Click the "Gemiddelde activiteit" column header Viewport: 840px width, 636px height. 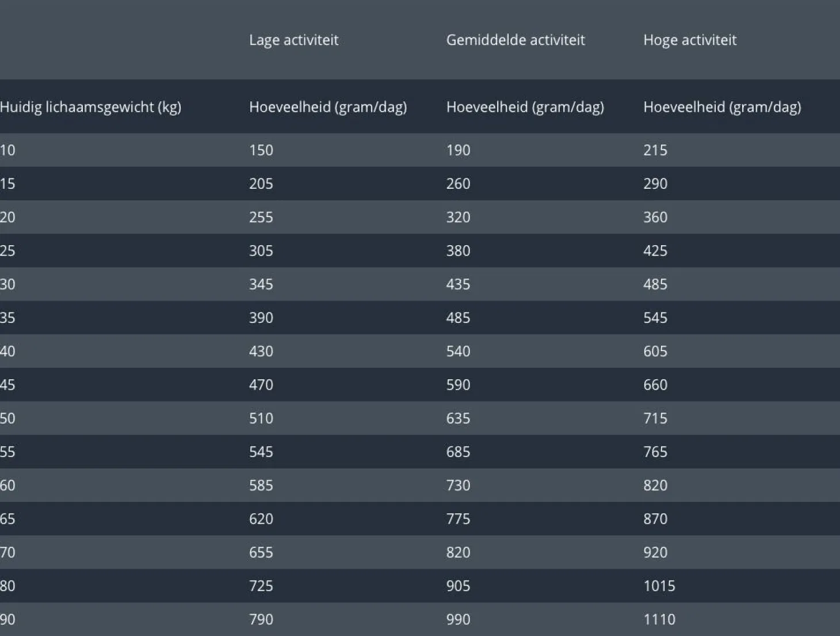515,40
